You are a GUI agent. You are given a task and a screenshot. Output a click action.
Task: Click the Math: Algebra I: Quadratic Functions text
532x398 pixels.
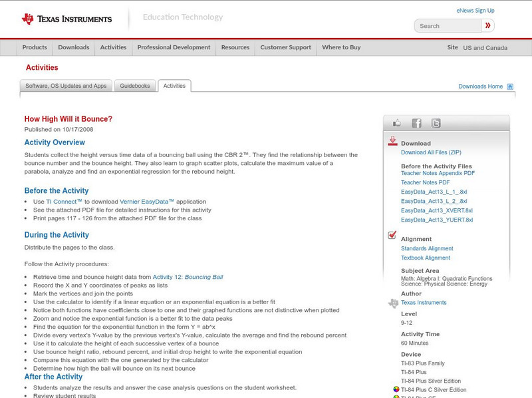point(446,278)
